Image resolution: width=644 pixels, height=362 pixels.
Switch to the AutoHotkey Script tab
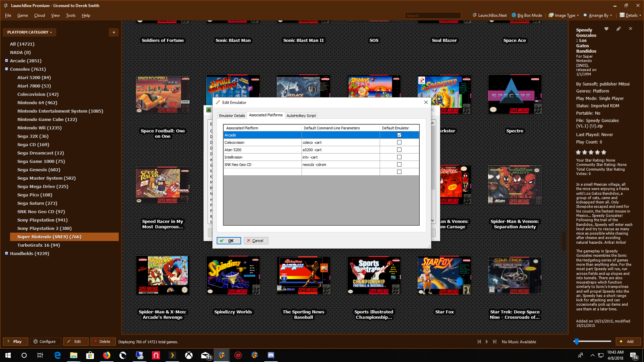coord(301,116)
